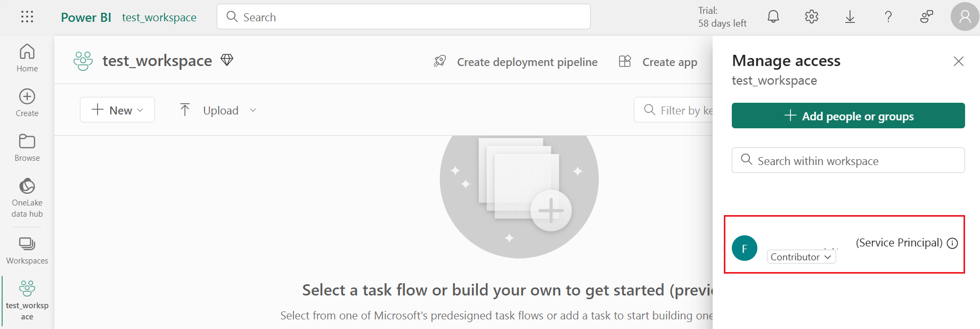
Task: Click Add people or groups button
Action: [x=848, y=116]
